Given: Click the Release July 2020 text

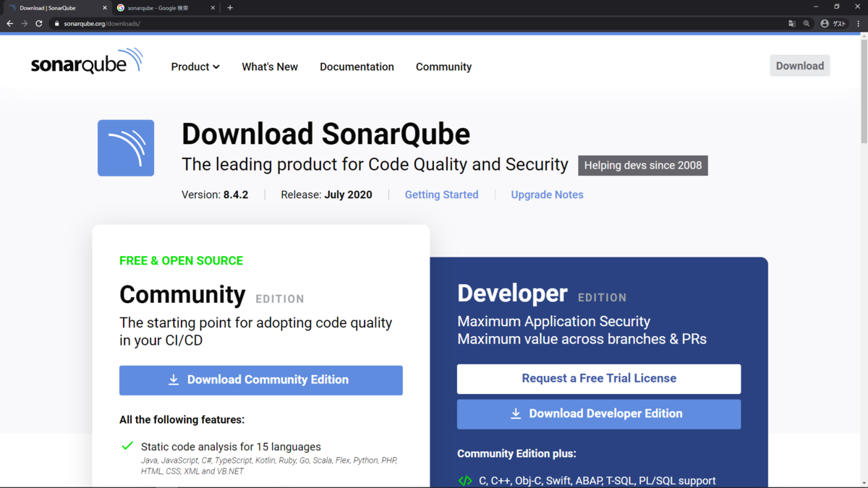Looking at the screenshot, I should (326, 194).
